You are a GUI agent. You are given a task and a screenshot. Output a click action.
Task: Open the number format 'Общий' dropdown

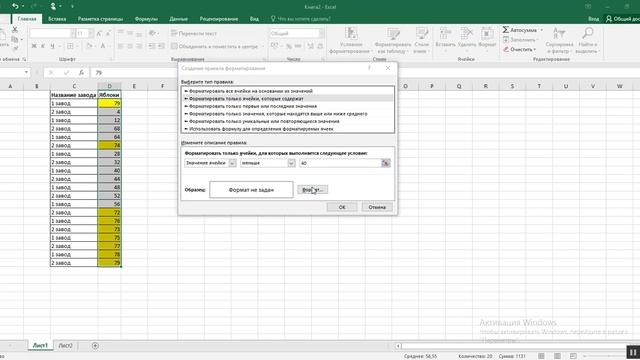pyautogui.click(x=321, y=33)
